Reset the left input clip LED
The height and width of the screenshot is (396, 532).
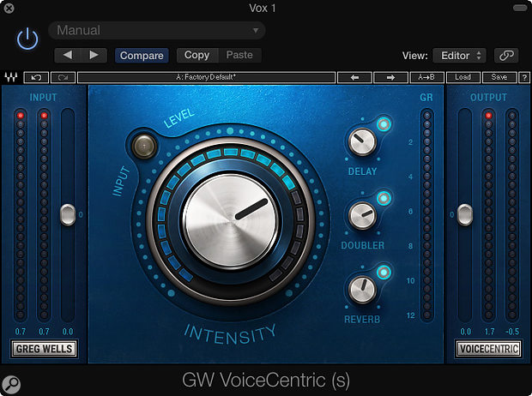[21, 116]
